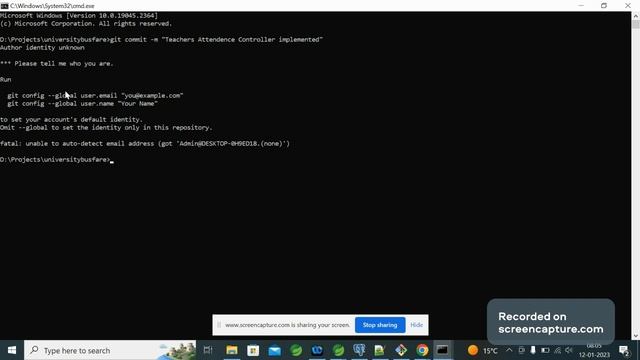Image resolution: width=640 pixels, height=360 pixels.
Task: Open the blue circular app icon in taskbar
Action: pyautogui.click(x=317, y=350)
